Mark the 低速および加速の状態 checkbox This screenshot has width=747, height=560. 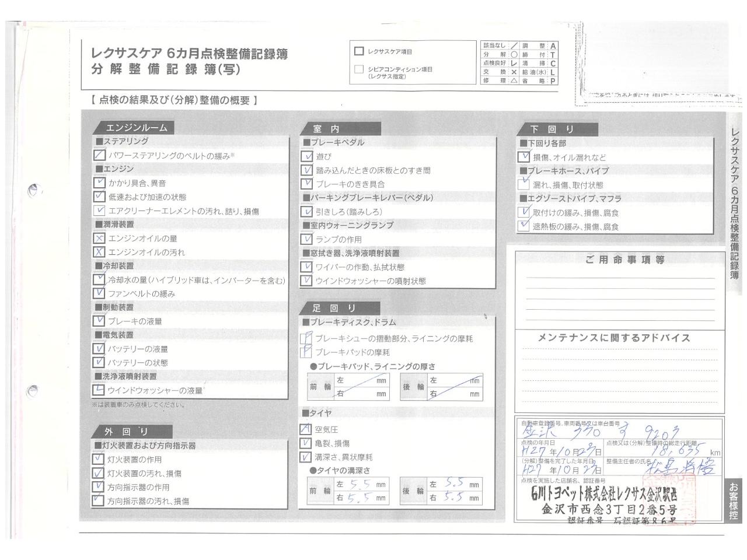coord(99,197)
